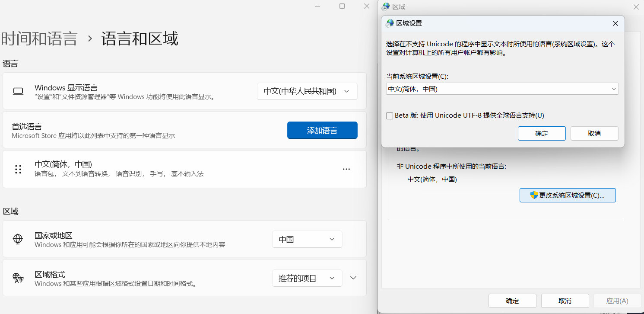Open the 当前系统区域设置 combo box
Screen dimensions: 644x314
tap(502, 89)
